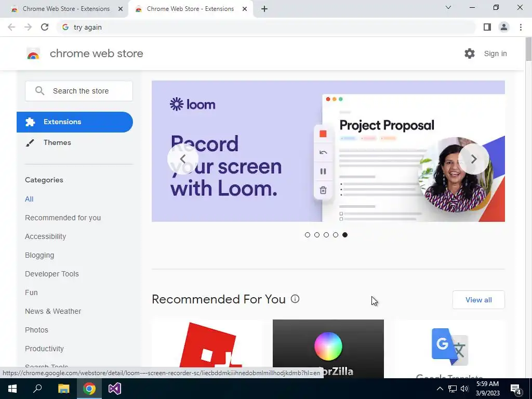Choose the Productivity category

point(45,349)
